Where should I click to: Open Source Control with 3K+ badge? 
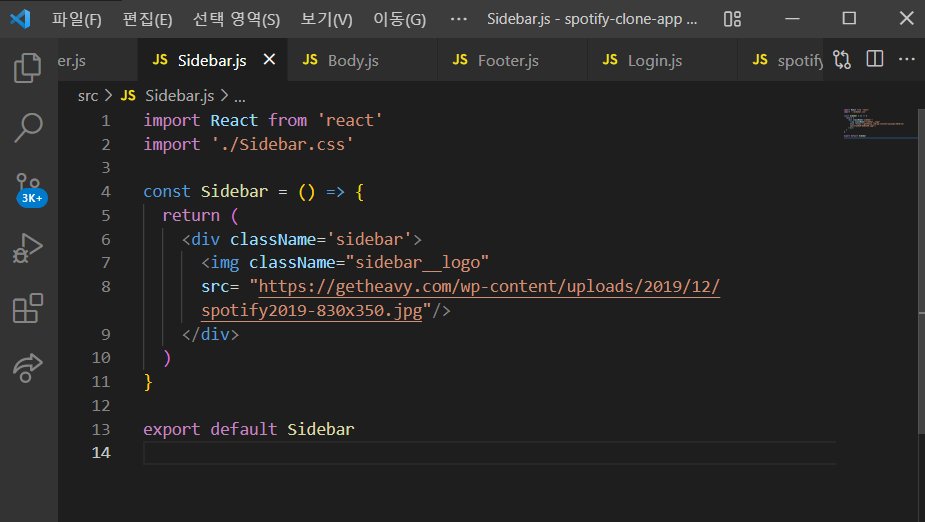29,189
